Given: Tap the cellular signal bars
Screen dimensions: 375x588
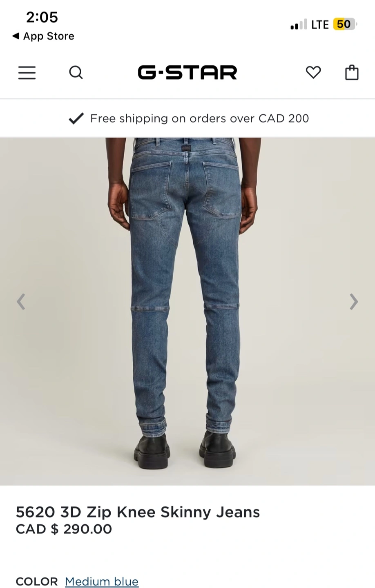Looking at the screenshot, I should (298, 25).
